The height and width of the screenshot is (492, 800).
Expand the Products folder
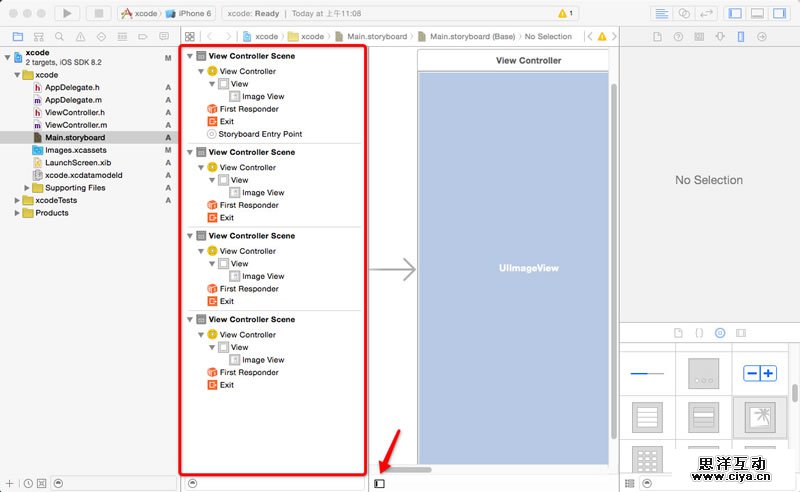pos(17,213)
